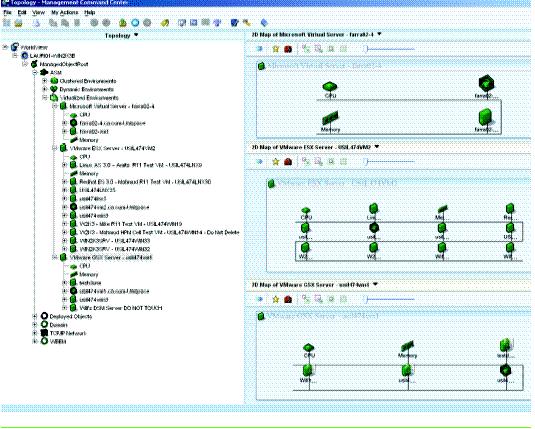Screen dimensions: 535x429
Task: Select CPU node in VMware GSX Server map
Action: point(309,350)
